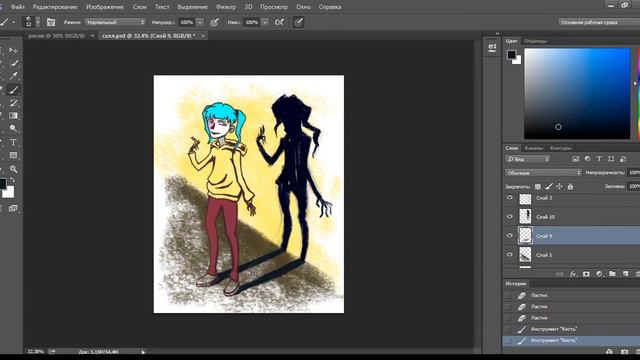Open the brush opacity slider arrow
The height and width of the screenshot is (360, 640).
[200, 22]
